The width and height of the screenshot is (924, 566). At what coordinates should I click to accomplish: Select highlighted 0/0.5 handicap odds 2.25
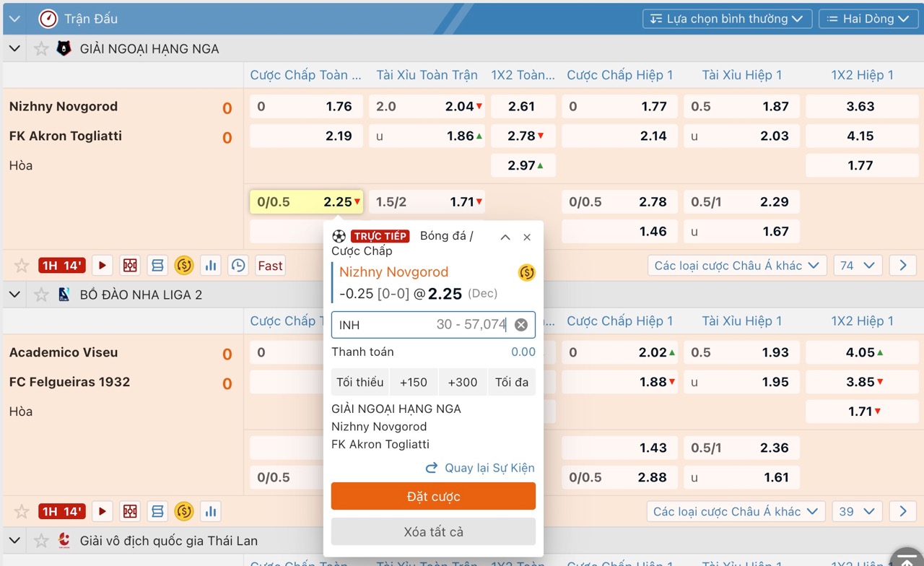[307, 202]
